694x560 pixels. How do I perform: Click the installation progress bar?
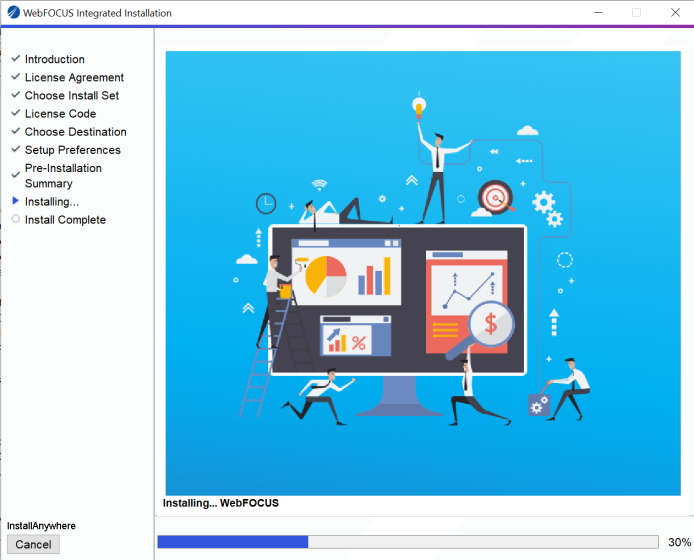click(408, 542)
